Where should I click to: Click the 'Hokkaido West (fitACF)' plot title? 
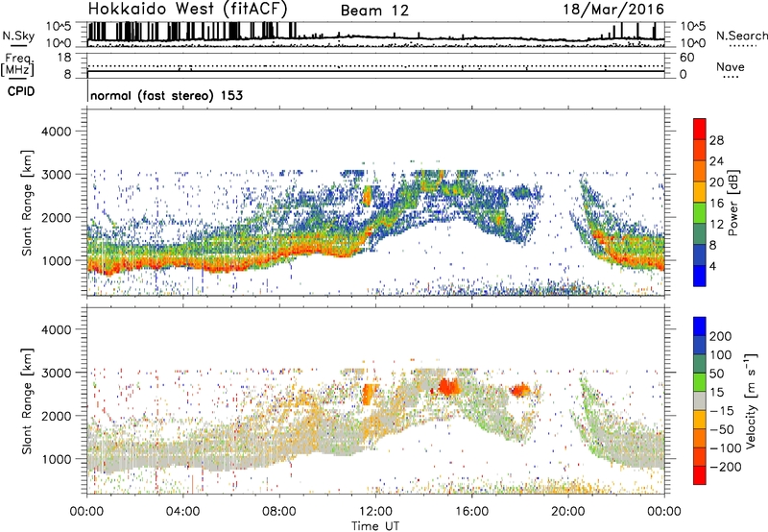coord(187,9)
